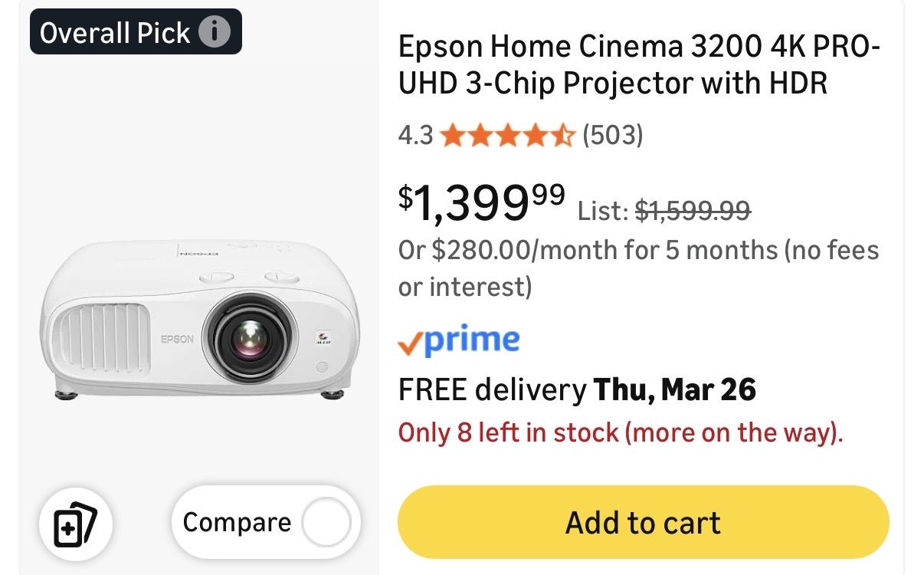
Task: Select the $1,399.99 current price
Action: tap(481, 202)
